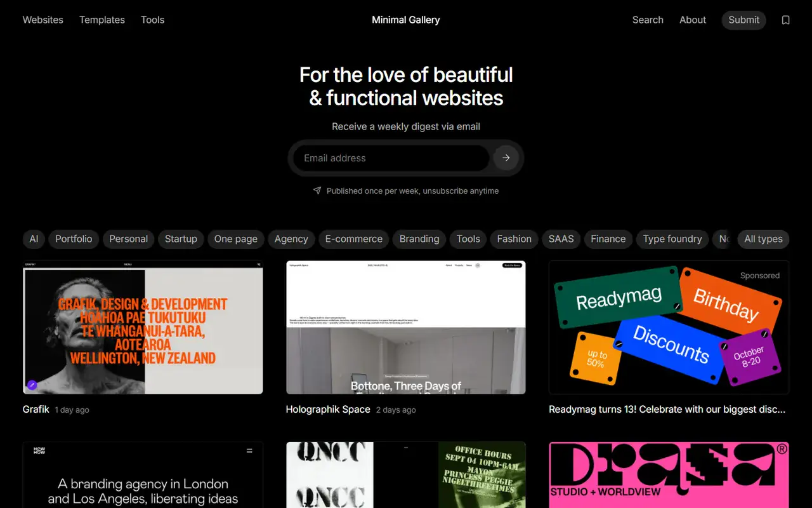This screenshot has height=508, width=812.
Task: Filter by Fashion category
Action: (514, 239)
